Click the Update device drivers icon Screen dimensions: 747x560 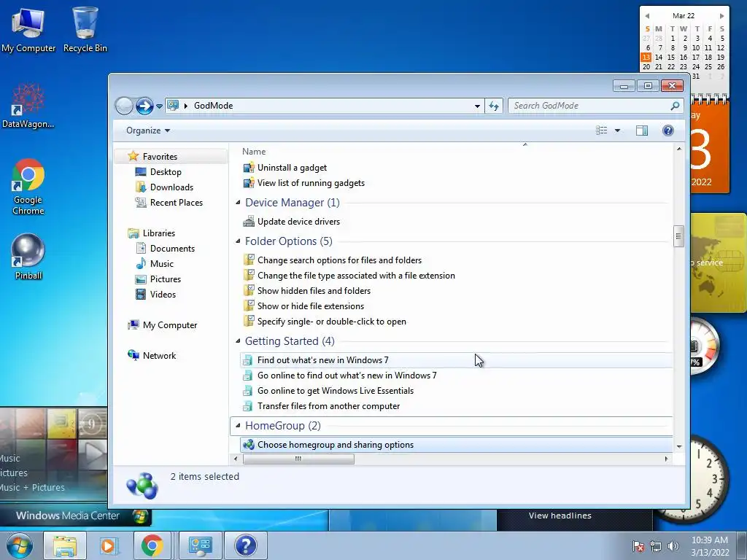tap(249, 222)
